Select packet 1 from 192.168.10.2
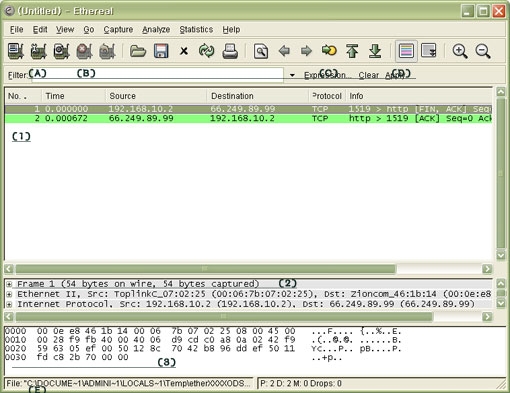The width and height of the screenshot is (510, 393). (x=248, y=109)
